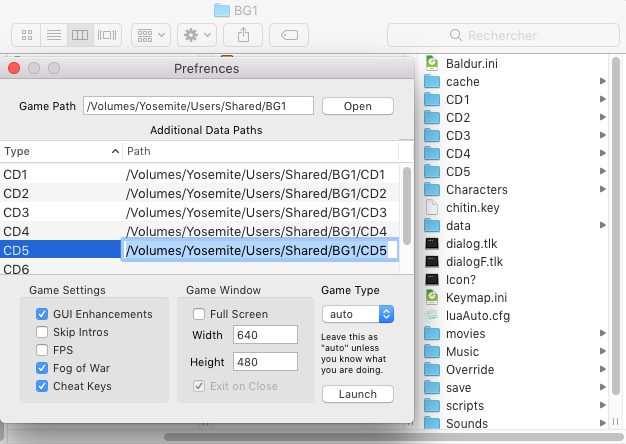Screen dimensions: 626x444
Task: Select the movies folder icon
Action: 432,333
